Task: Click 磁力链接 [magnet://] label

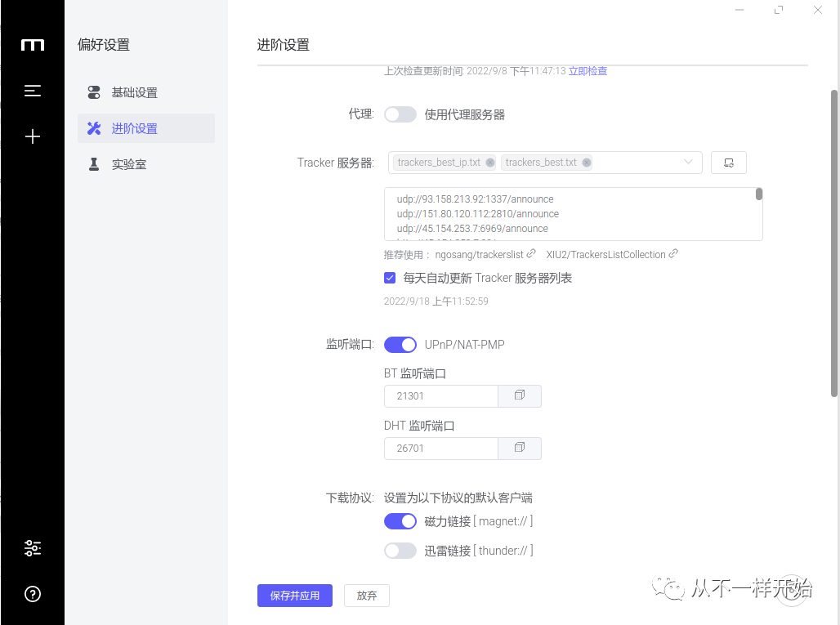Action: [x=478, y=521]
